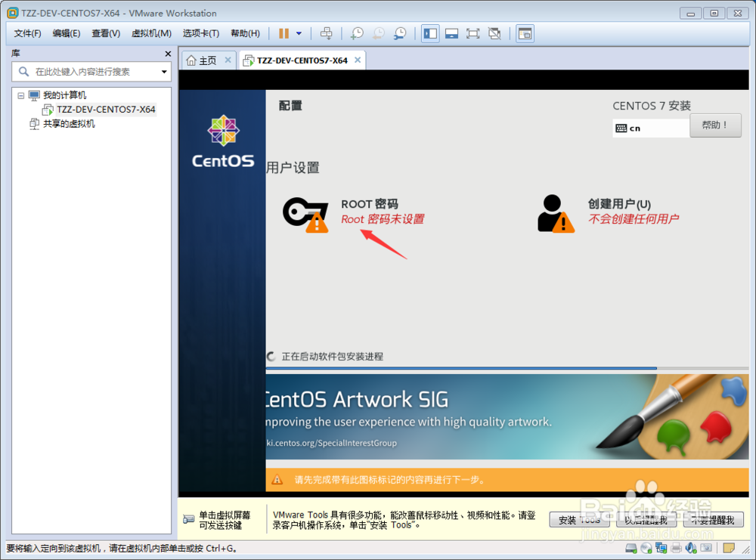Click the camera device status bar icon

pyautogui.click(x=706, y=548)
